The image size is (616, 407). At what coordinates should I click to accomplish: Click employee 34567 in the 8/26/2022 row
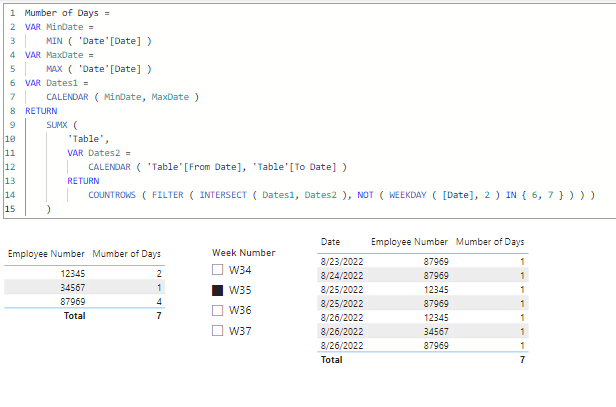[x=436, y=332]
